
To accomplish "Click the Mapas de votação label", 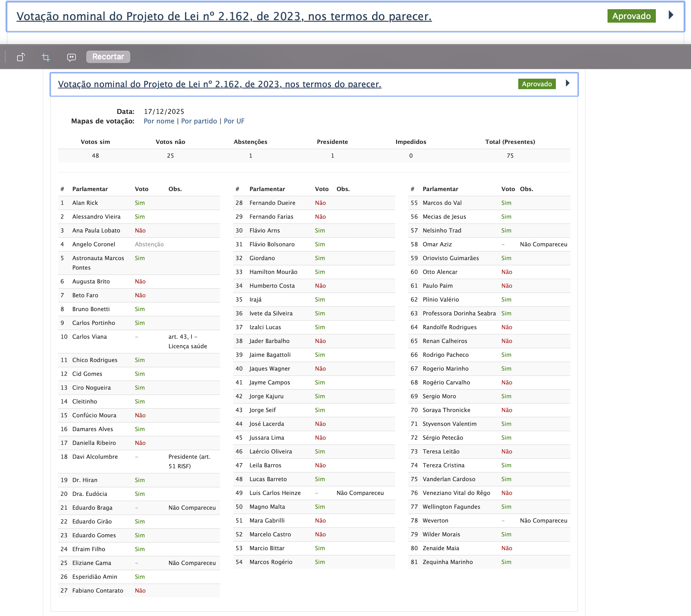I will [x=102, y=121].
